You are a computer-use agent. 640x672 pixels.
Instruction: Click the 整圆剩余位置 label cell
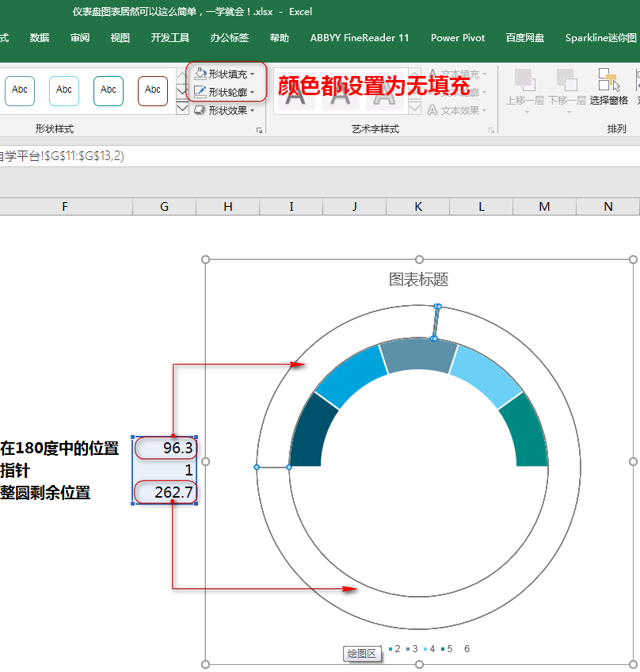pyautogui.click(x=45, y=493)
